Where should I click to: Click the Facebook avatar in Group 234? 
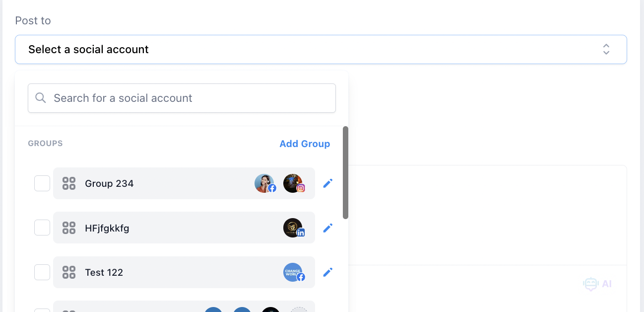265,183
